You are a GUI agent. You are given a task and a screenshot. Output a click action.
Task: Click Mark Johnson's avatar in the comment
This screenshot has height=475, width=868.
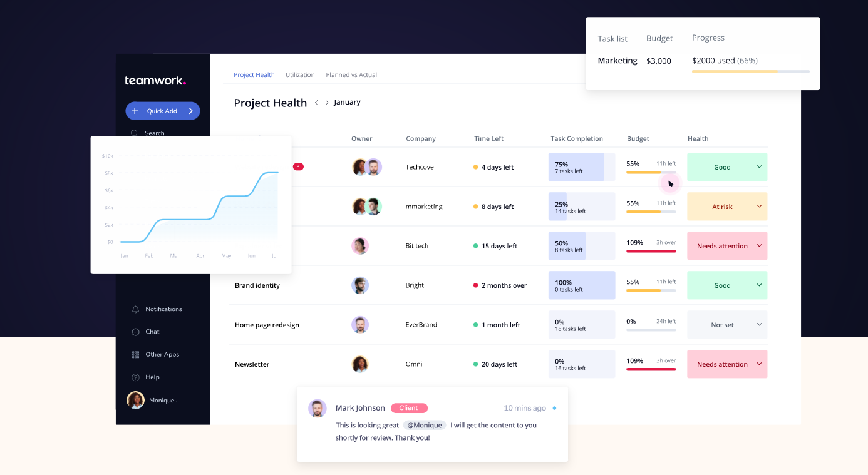[318, 409]
